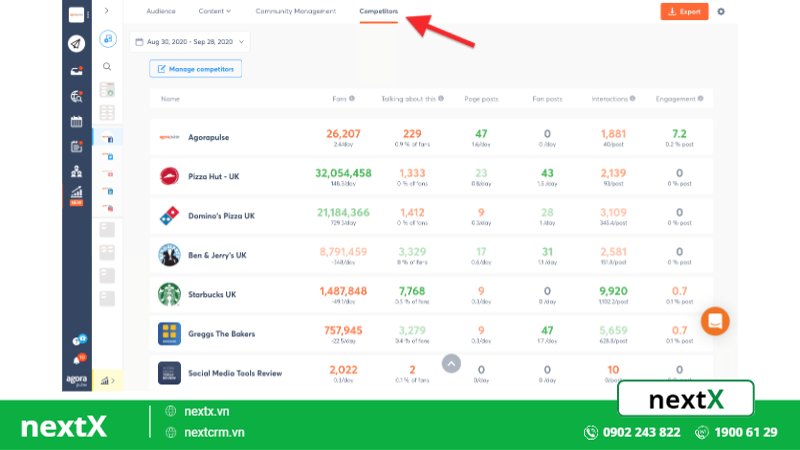
Task: Click the search magnifier icon
Action: pyautogui.click(x=107, y=66)
